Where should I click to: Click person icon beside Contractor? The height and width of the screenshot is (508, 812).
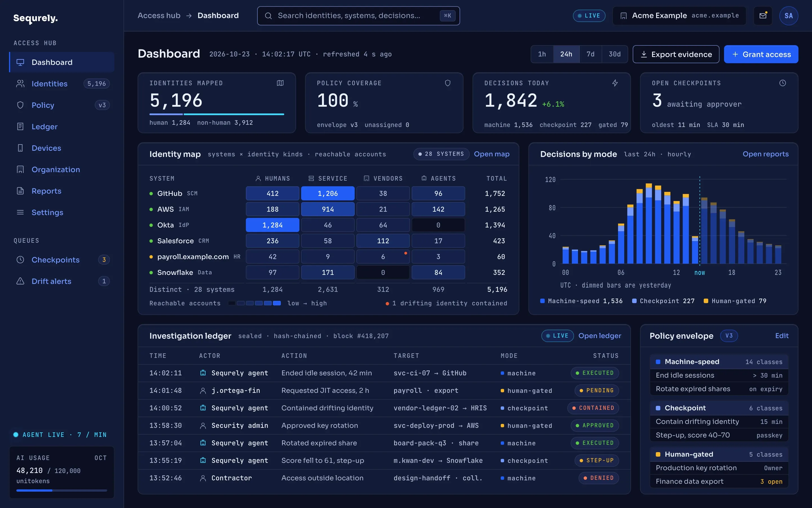pyautogui.click(x=203, y=478)
